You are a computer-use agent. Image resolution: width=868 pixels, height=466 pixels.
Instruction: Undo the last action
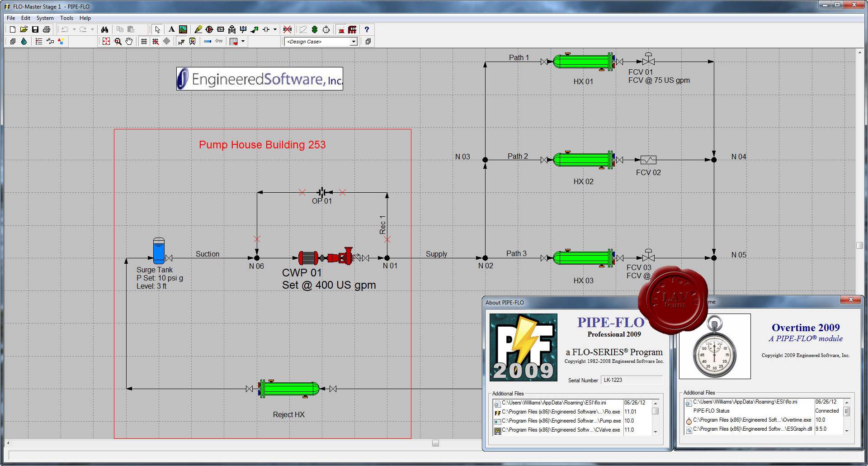tap(65, 29)
